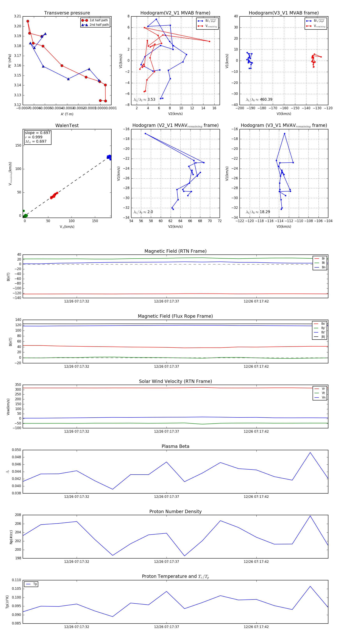351x644 pixels.
Task: Click the 07:17:37 tick label under Plasma Beta
Action: pyautogui.click(x=166, y=496)
